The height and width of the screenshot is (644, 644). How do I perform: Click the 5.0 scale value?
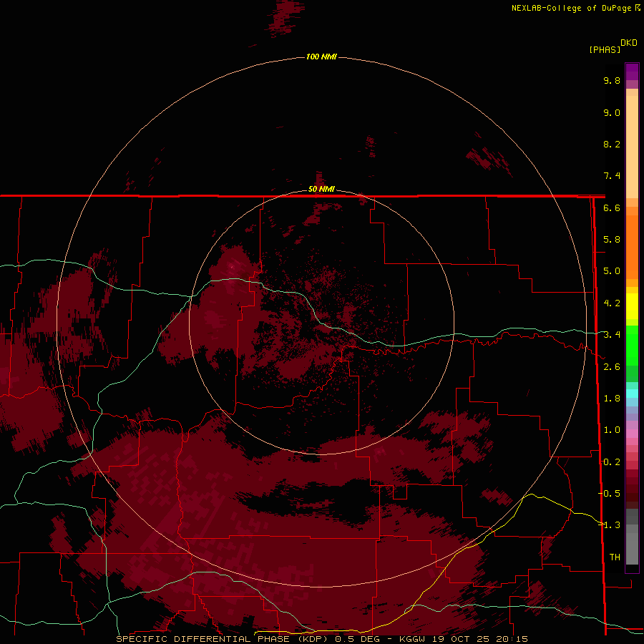[612, 271]
